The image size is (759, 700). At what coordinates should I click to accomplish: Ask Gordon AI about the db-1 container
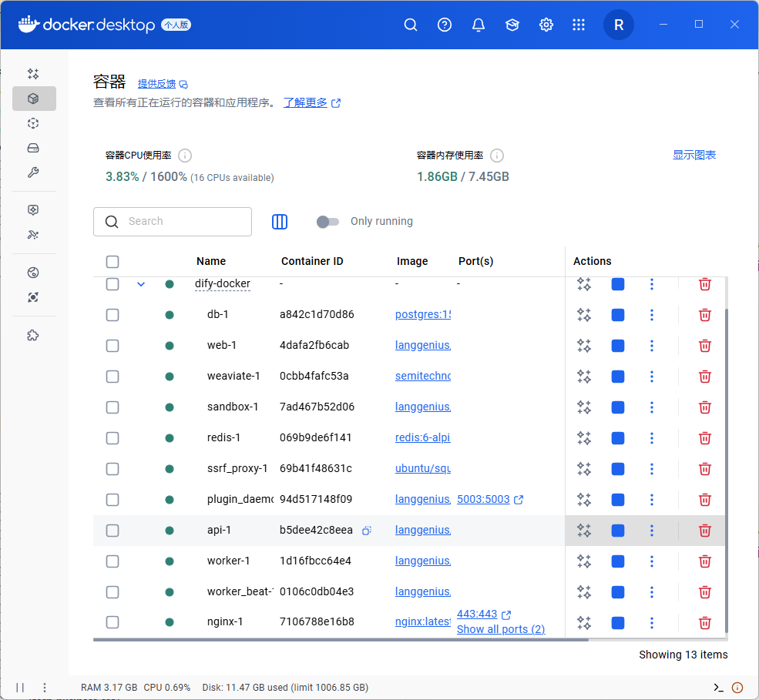tap(584, 315)
